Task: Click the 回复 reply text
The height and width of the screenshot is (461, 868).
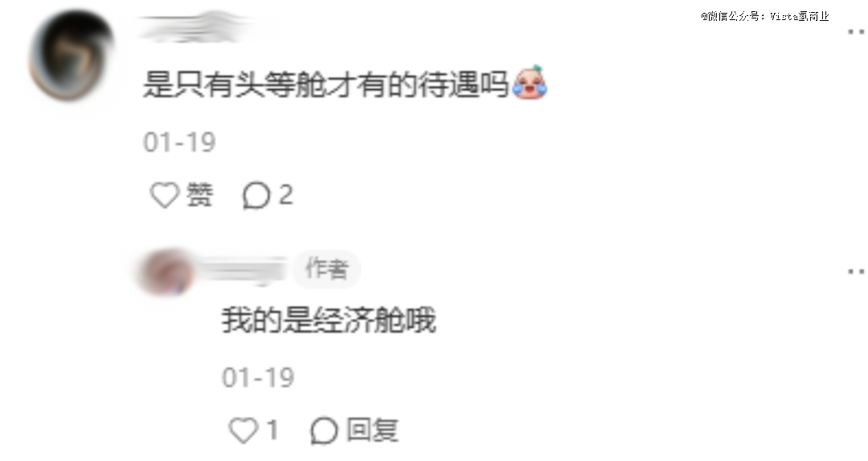Action: (372, 430)
